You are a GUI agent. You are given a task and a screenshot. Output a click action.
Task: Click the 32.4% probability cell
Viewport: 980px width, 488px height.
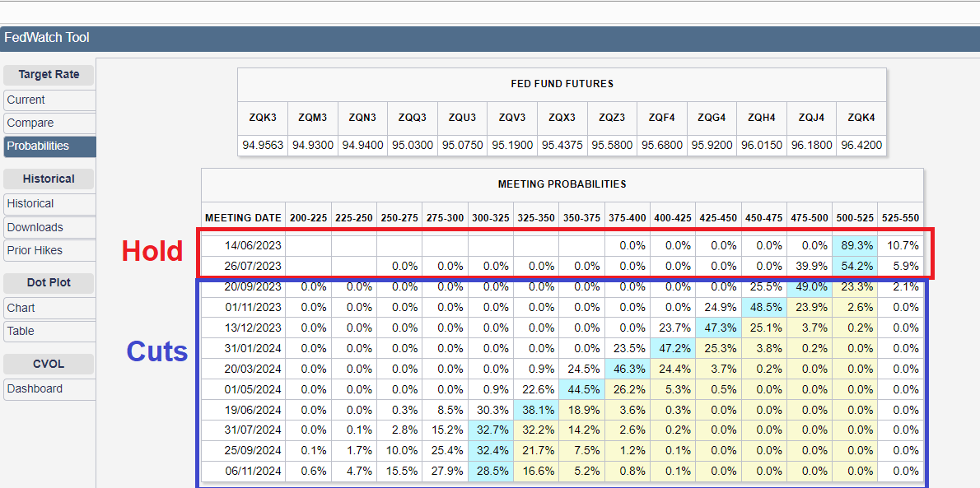[491, 450]
